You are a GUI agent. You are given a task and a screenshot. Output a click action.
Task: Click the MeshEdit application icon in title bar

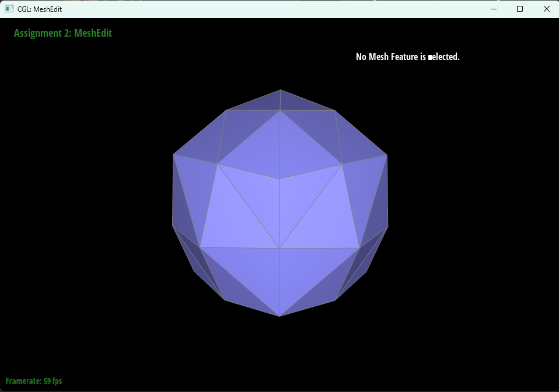pos(8,9)
